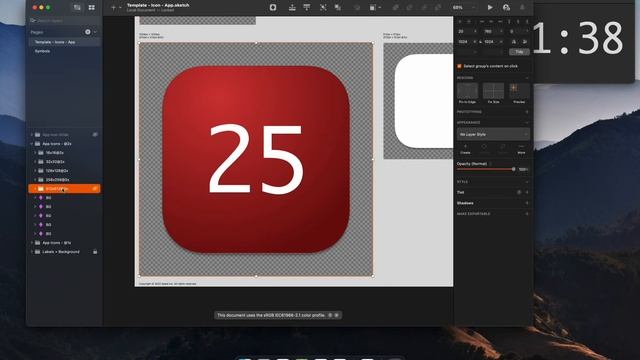The width and height of the screenshot is (640, 360).
Task: Click the red 25 app icon artwork
Action: pos(256,160)
